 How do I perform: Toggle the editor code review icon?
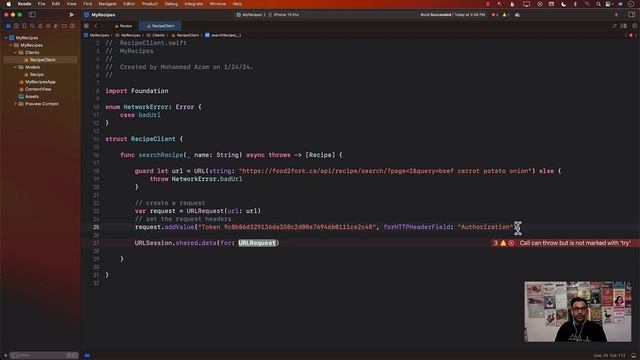pos(614,26)
